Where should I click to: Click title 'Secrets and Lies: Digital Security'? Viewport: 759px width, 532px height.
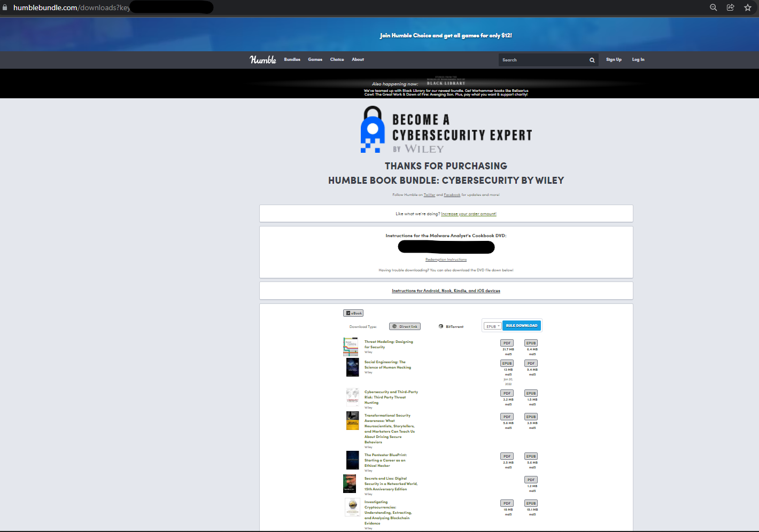point(391,484)
